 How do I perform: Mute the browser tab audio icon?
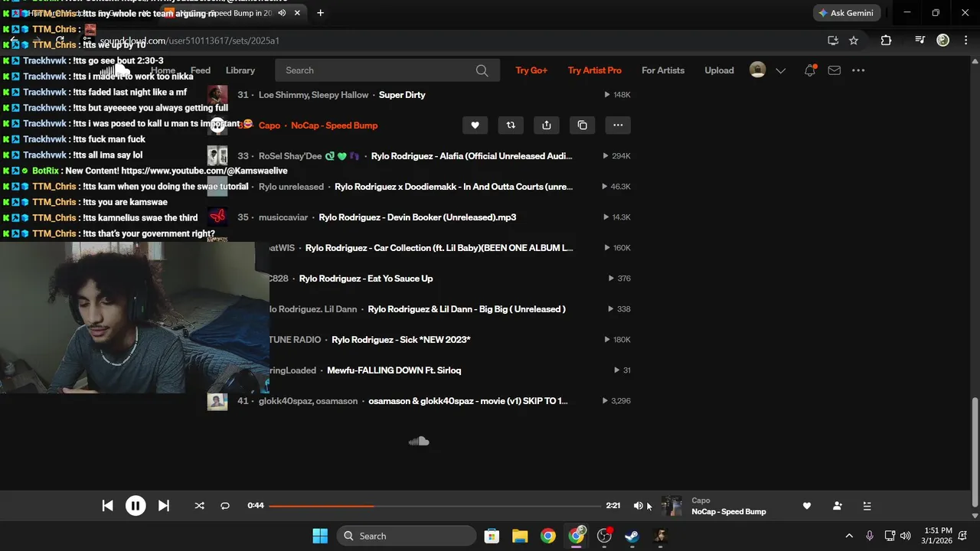click(x=282, y=13)
